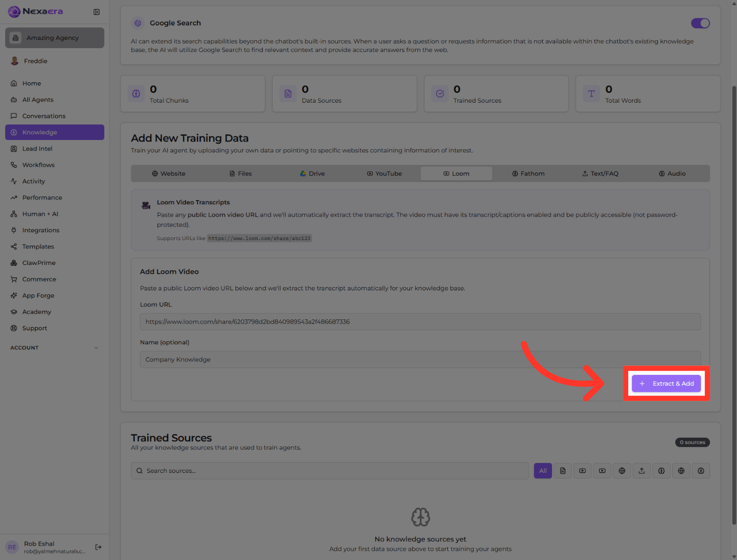Click the Nexaera logo

[35, 11]
